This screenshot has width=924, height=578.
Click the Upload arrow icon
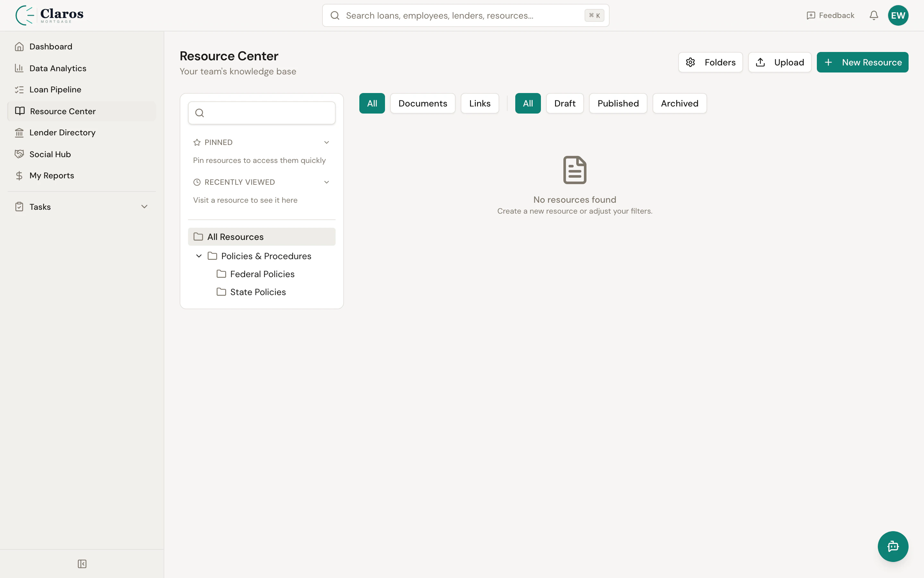point(760,62)
